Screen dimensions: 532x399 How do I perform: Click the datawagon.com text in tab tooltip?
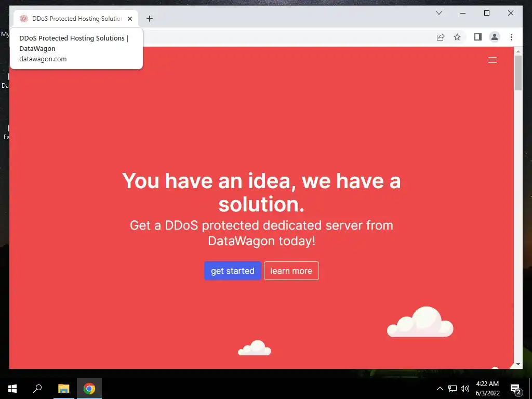click(x=43, y=59)
